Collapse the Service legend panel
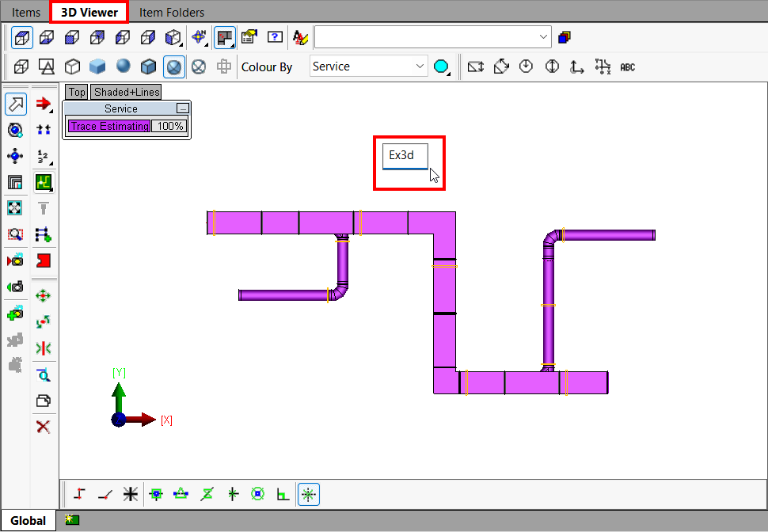The height and width of the screenshot is (532, 768). point(182,108)
